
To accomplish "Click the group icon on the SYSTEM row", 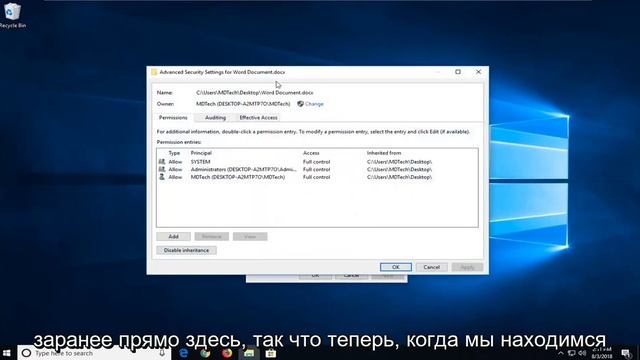I will [162, 162].
